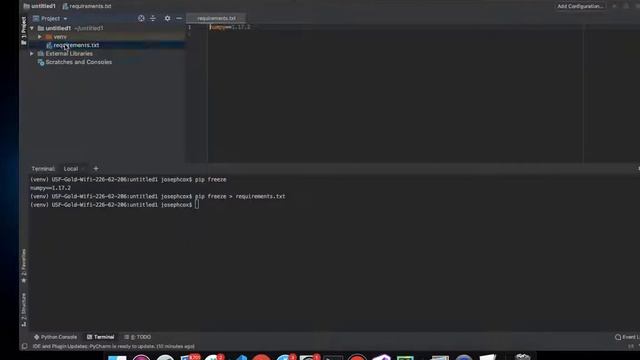The height and width of the screenshot is (360, 640).
Task: Select the untitled1 root project node
Action: click(58, 28)
